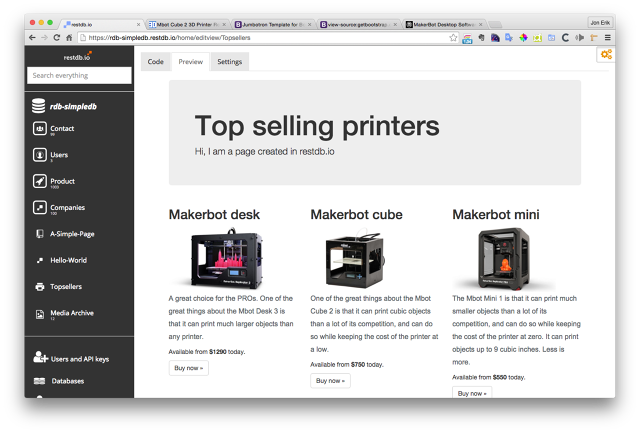Click the Makerbot cube printer image
The width and height of the screenshot is (640, 433).
point(355,259)
